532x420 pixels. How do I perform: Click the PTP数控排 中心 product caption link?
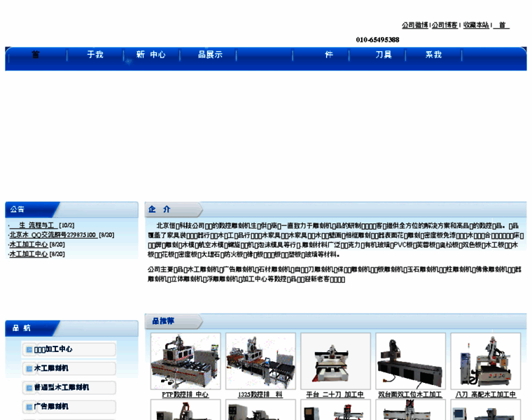pyautogui.click(x=185, y=395)
